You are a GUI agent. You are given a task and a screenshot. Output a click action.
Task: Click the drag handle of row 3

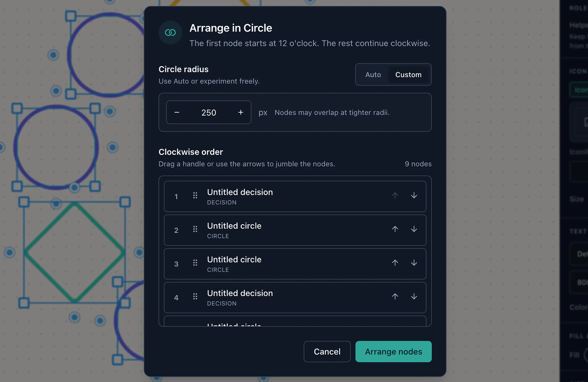(195, 263)
